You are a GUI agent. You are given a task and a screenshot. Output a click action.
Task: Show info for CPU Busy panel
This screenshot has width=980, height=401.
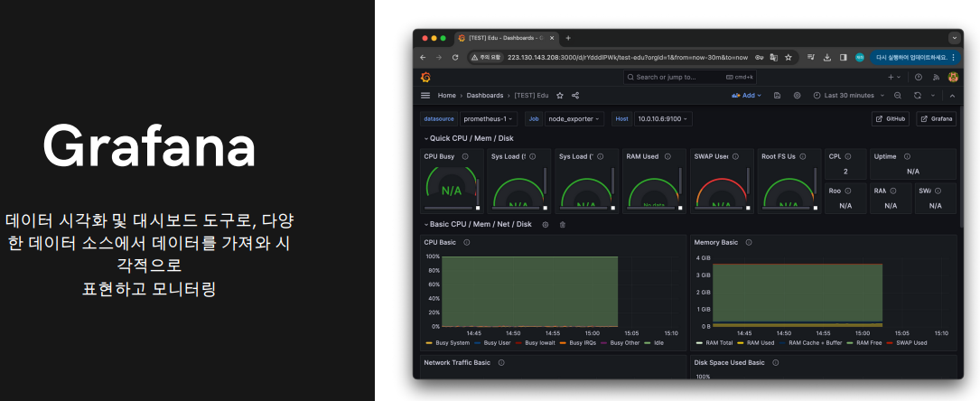465,157
